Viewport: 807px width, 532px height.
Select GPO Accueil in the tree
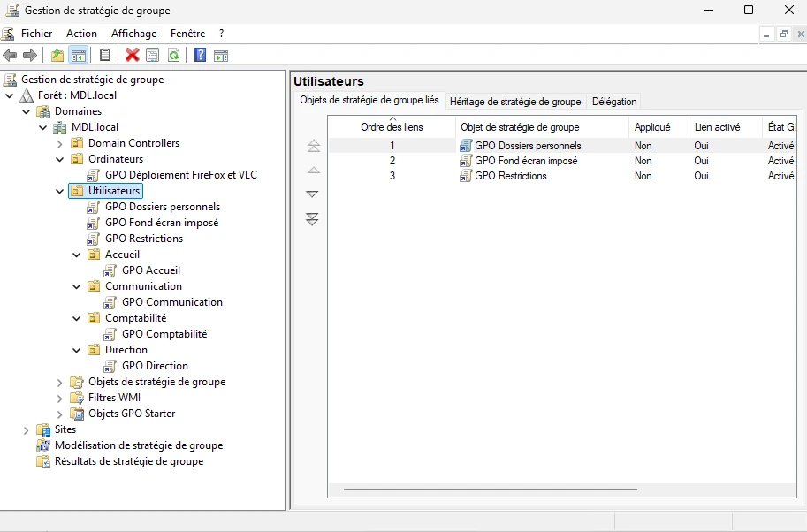coord(151,270)
